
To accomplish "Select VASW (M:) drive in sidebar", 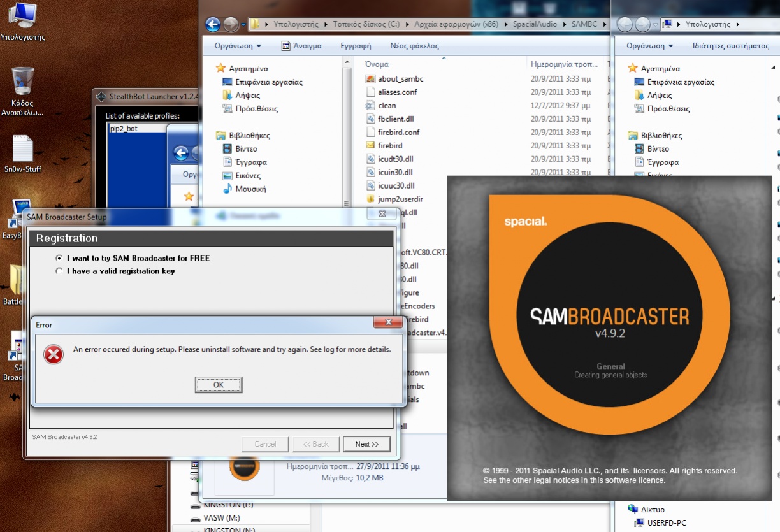I will click(216, 518).
